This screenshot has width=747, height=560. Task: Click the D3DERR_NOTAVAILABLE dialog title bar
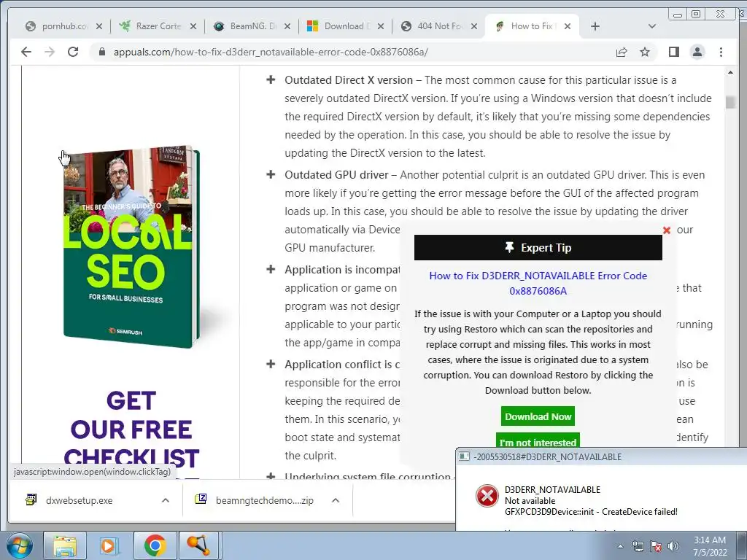coord(601,456)
